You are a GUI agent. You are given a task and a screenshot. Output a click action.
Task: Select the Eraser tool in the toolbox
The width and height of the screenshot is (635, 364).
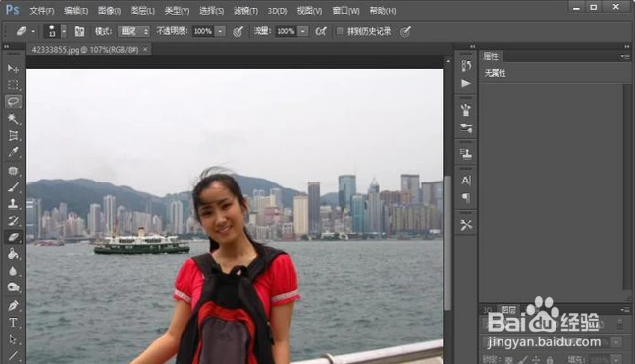point(13,237)
